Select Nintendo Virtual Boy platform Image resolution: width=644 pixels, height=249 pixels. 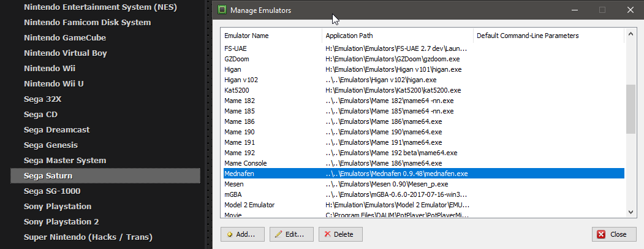tap(66, 53)
